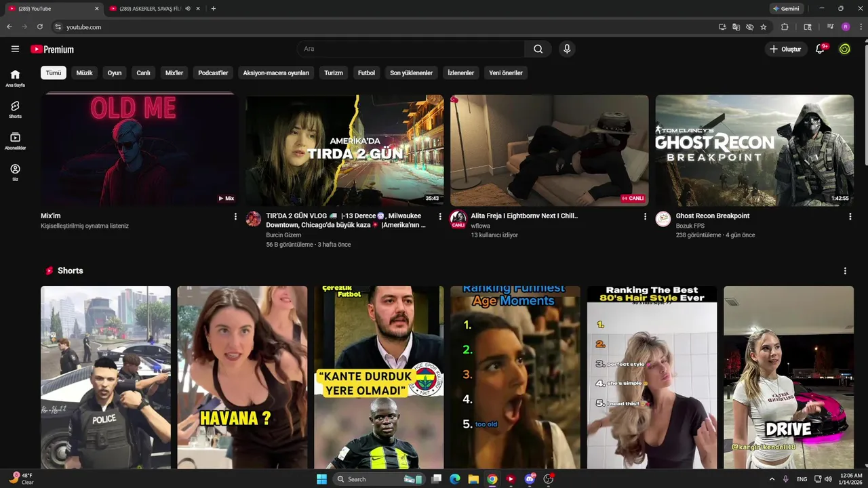
Task: Show hidden system tray icons
Action: pyautogui.click(x=772, y=479)
